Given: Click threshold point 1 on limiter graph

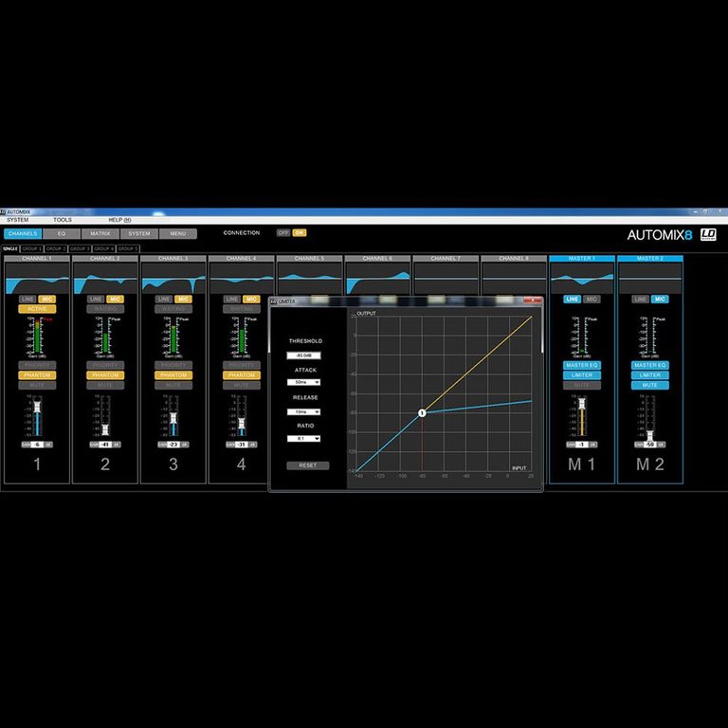Looking at the screenshot, I should tap(423, 412).
